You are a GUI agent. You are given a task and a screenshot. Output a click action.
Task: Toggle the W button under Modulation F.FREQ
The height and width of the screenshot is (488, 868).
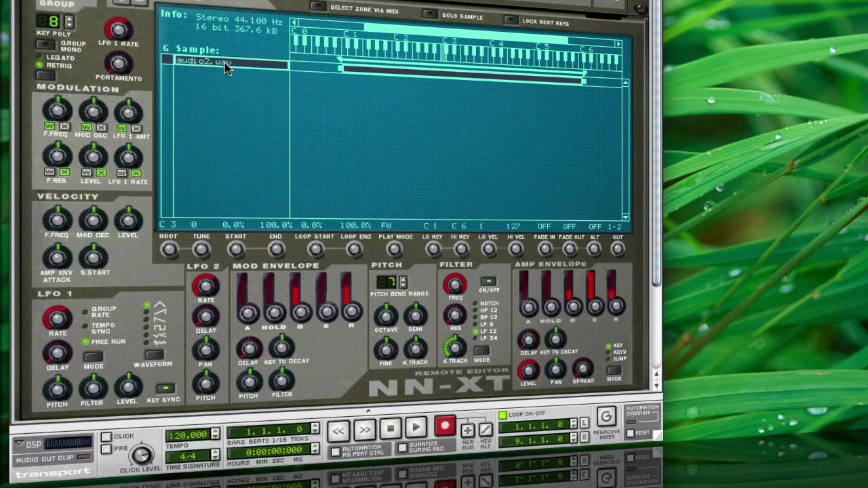point(50,127)
